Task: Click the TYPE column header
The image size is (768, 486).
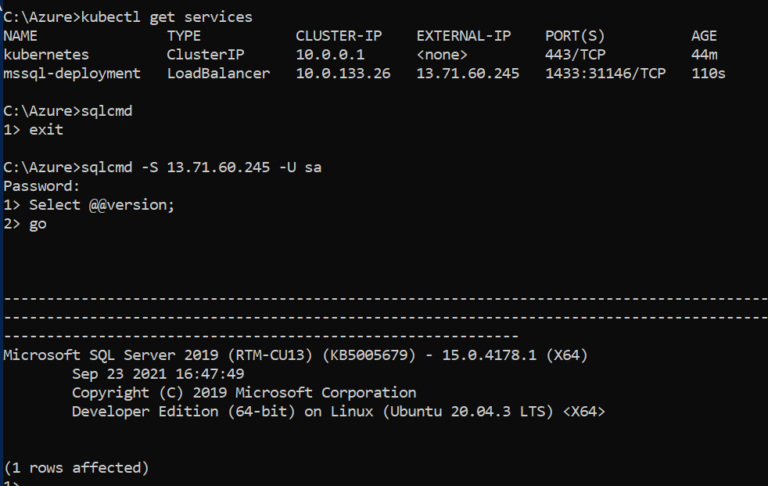Action: pyautogui.click(x=184, y=36)
